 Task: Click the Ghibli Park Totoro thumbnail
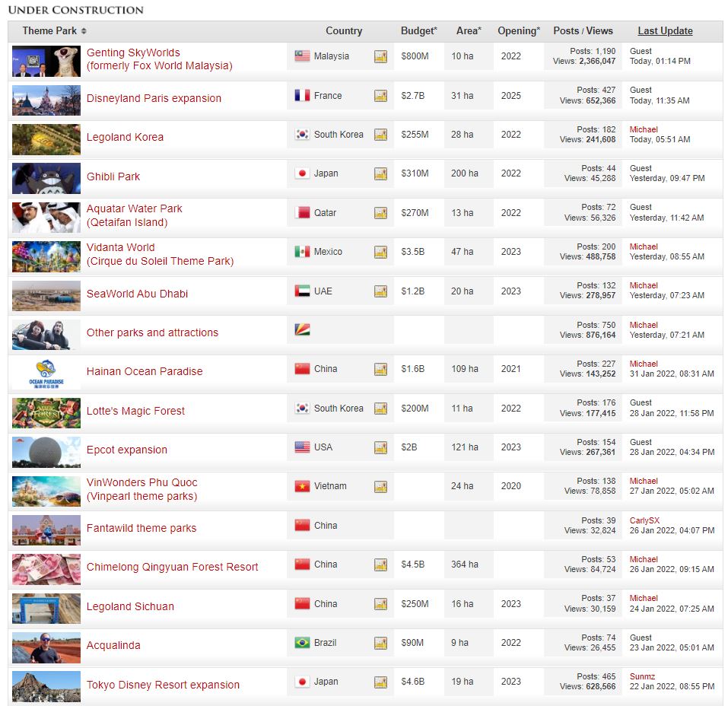(46, 178)
